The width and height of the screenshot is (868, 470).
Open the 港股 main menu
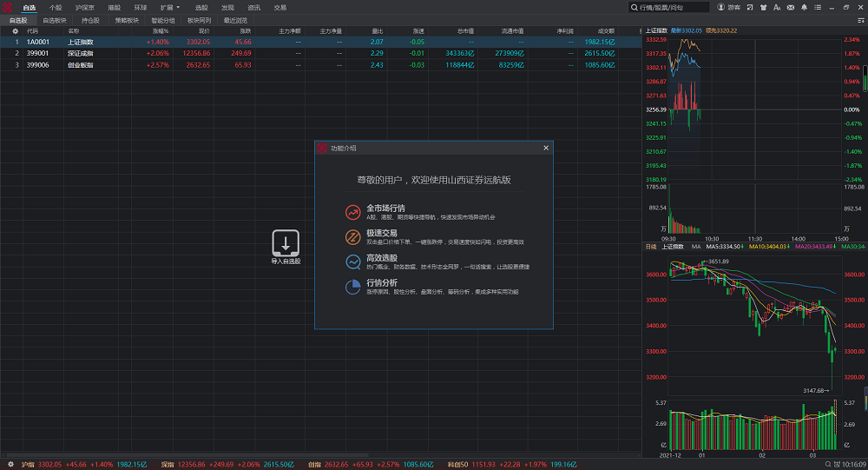[x=114, y=8]
